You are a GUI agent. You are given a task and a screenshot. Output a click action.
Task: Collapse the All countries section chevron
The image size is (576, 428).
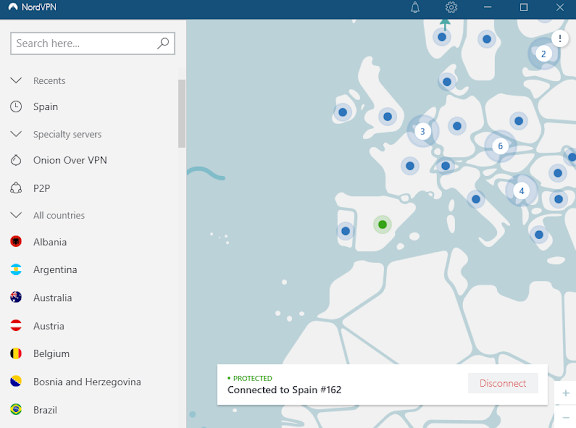click(16, 215)
